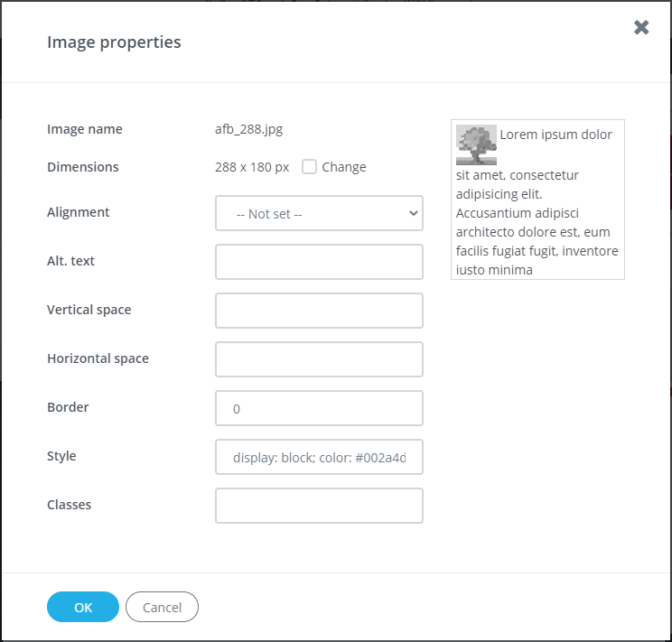
Task: Click the Classes text field
Action: click(x=319, y=506)
